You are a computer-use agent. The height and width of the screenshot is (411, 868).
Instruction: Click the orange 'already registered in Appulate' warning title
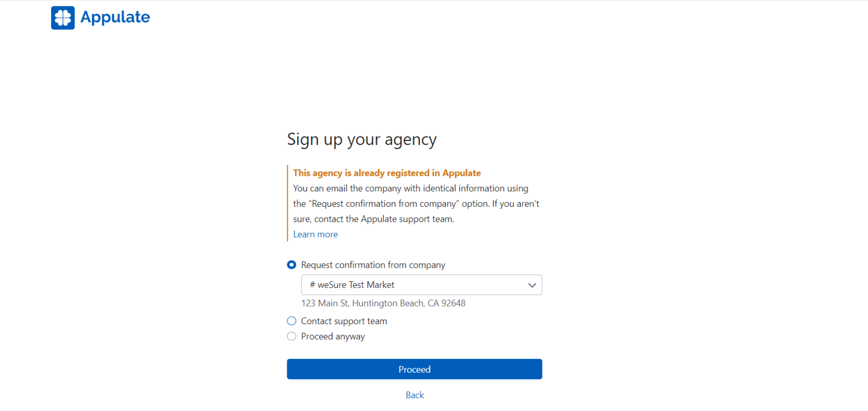(x=387, y=173)
